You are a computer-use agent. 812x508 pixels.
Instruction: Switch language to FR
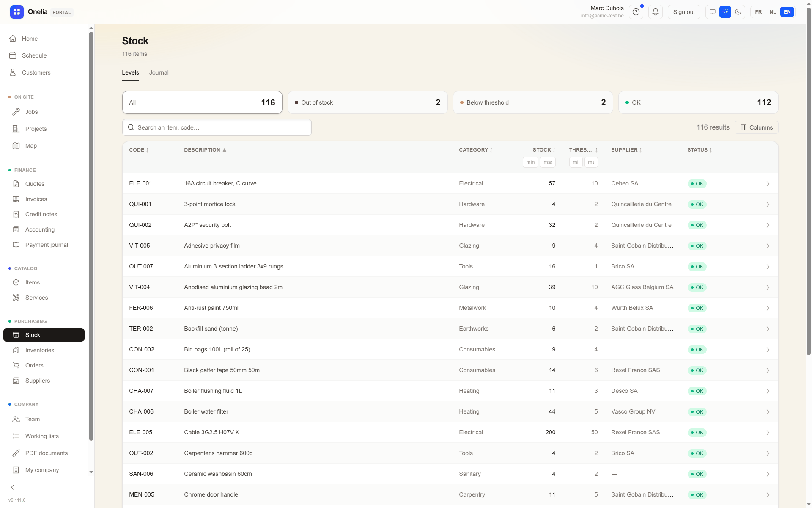tap(758, 12)
